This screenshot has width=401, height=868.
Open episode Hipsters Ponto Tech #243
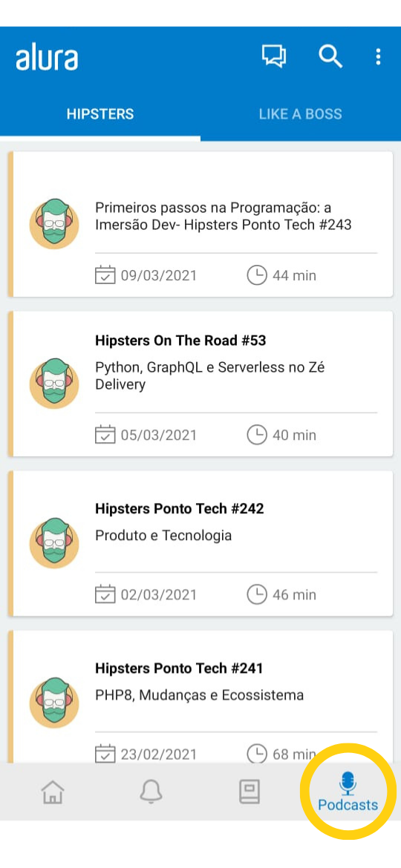coord(224,217)
